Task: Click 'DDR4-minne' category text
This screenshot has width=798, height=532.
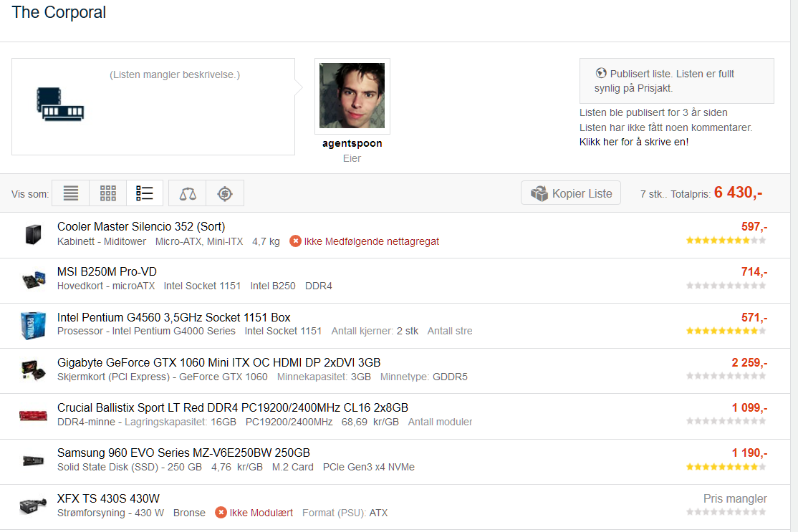Action: click(x=86, y=422)
